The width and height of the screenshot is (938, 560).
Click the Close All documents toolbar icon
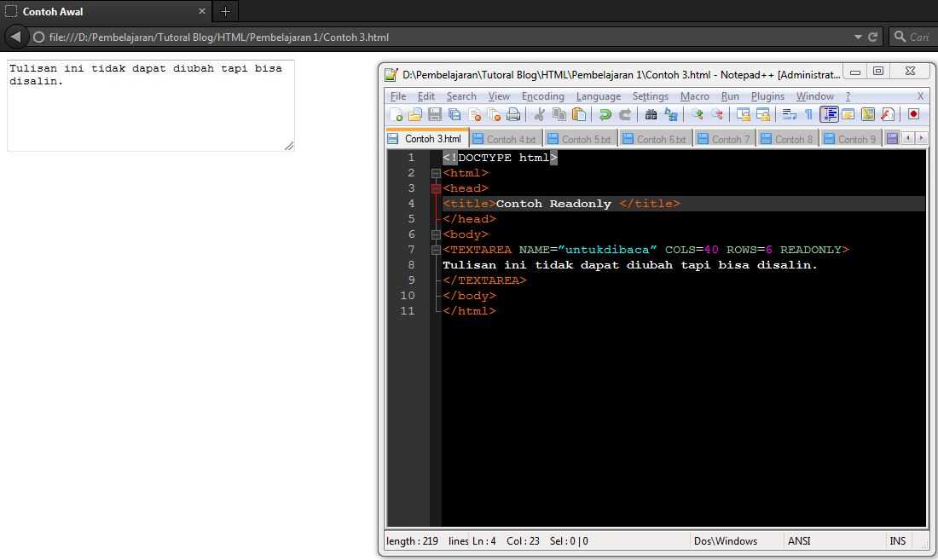(x=494, y=115)
